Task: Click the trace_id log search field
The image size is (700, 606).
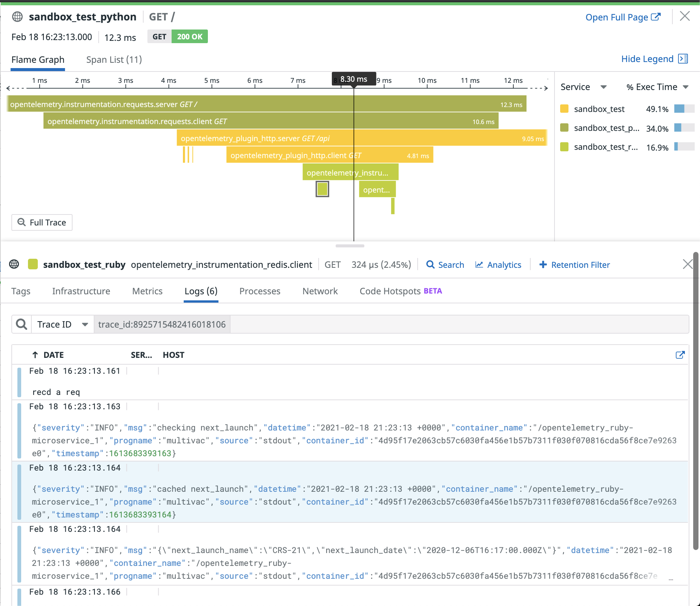Action: pyautogui.click(x=391, y=324)
